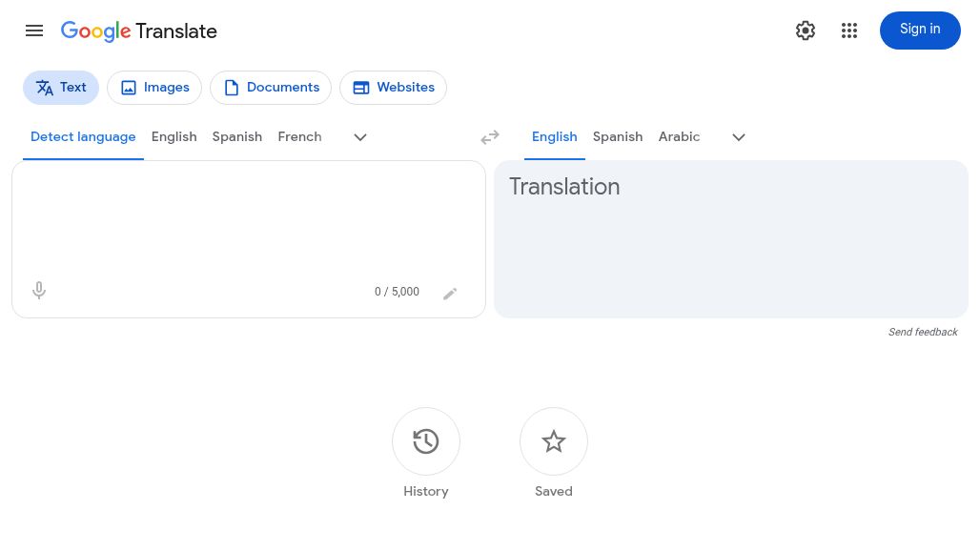This screenshot has height=551, width=980.
Task: Activate voice input with the microphone icon
Action: tap(39, 290)
